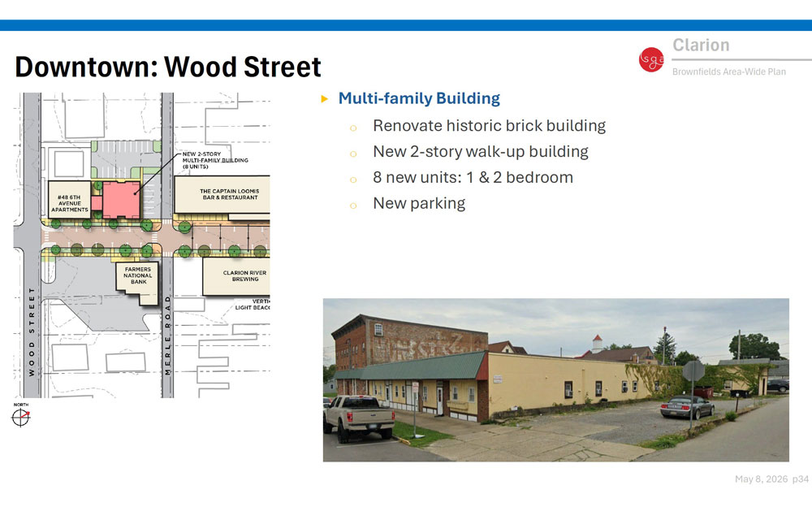Click 'Farmers National Bank' map label
This screenshot has height=507, width=812.
(x=138, y=275)
